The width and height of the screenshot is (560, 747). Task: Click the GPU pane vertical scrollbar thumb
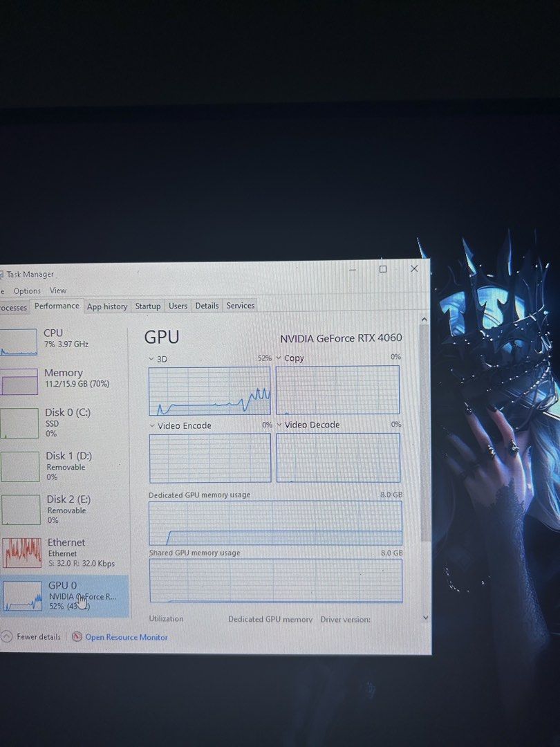(424, 432)
